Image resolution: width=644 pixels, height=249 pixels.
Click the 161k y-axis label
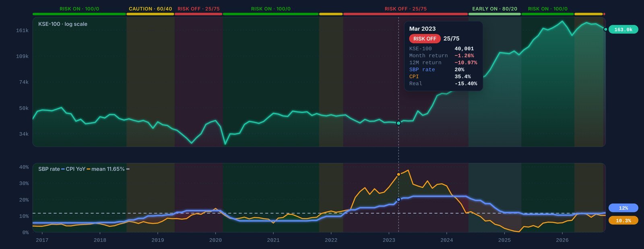click(x=22, y=31)
